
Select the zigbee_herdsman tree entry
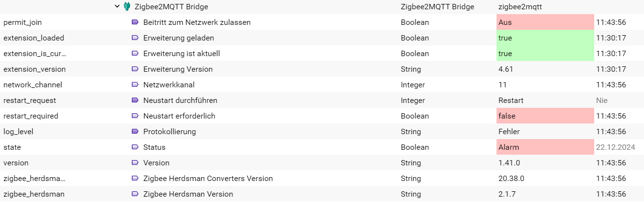tap(34, 194)
